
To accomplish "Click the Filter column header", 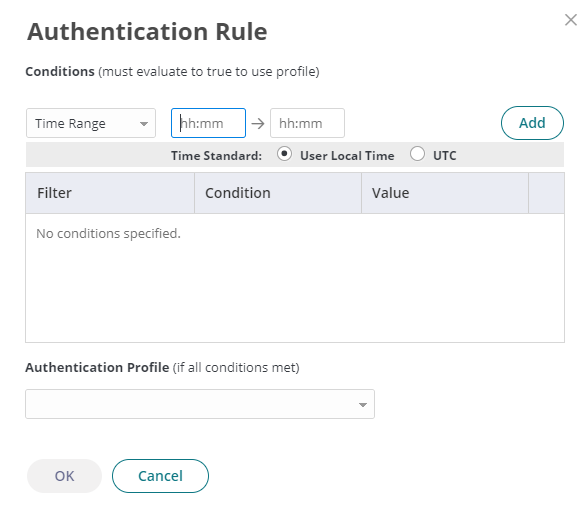I will point(110,193).
